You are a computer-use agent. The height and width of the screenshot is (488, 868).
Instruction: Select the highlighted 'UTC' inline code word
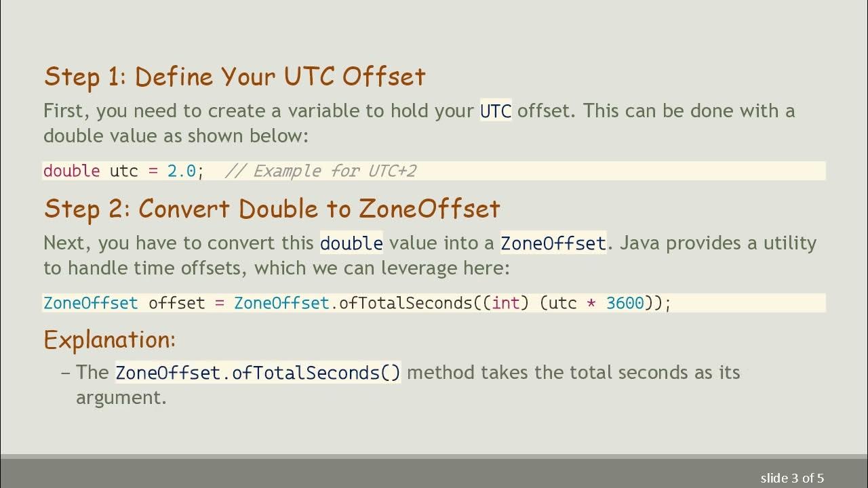pos(496,110)
